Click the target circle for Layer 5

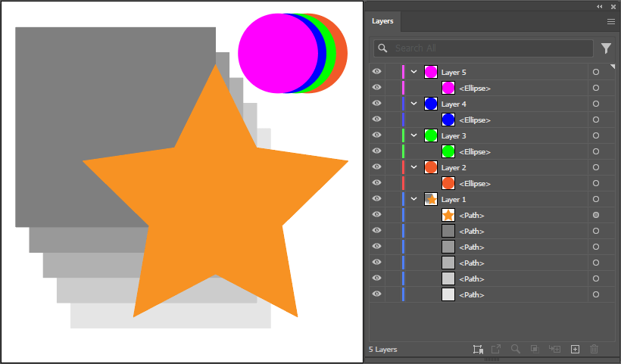(x=596, y=72)
